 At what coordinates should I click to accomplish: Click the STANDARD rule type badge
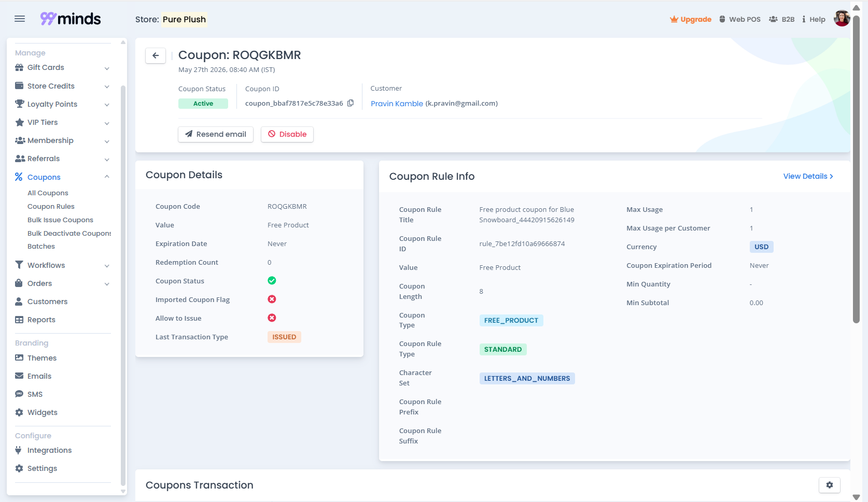point(503,349)
